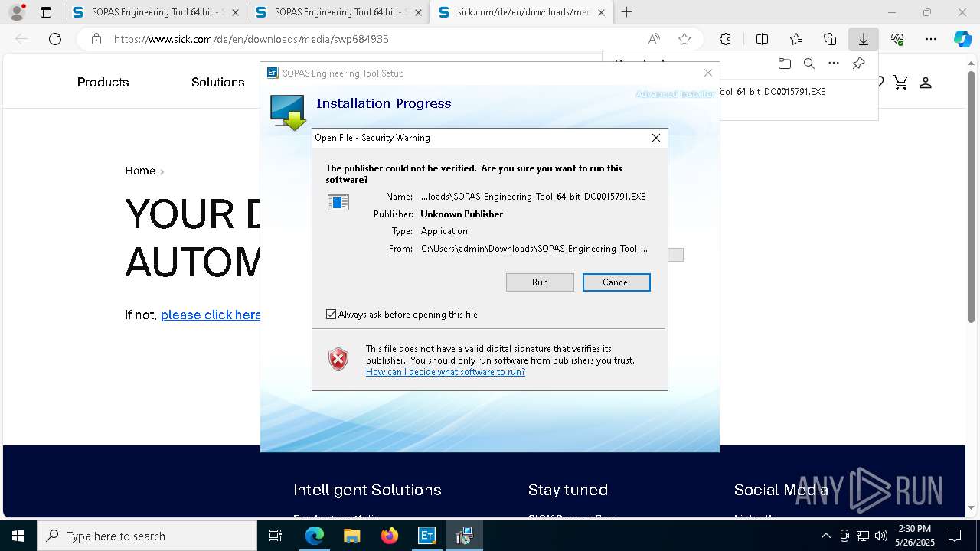This screenshot has width=980, height=551.
Task: Close the first SOPAS Engineering Tool tab
Action: 235,12
